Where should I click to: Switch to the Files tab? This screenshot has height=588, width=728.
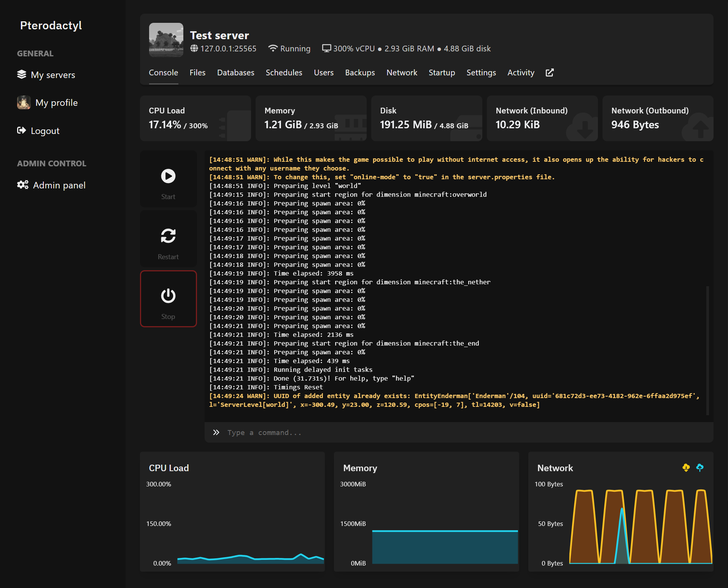(x=197, y=73)
